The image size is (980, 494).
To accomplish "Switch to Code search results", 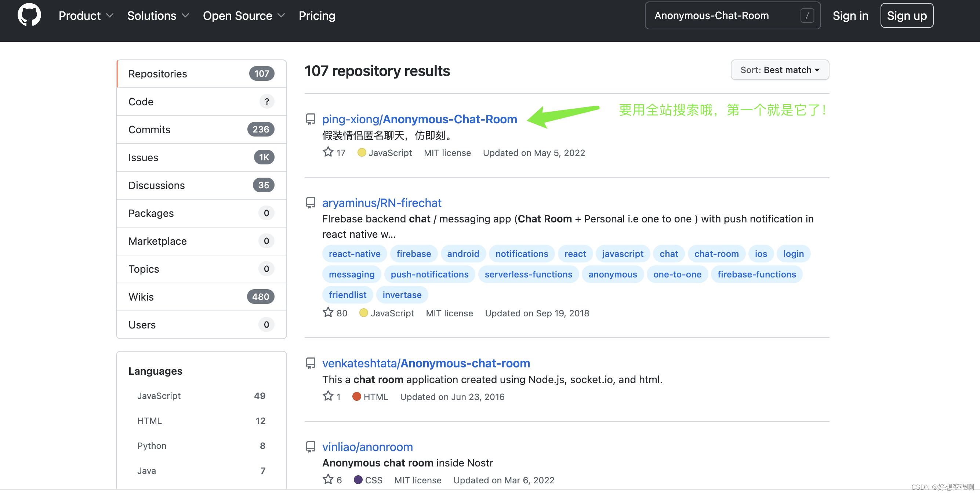I will tap(201, 102).
